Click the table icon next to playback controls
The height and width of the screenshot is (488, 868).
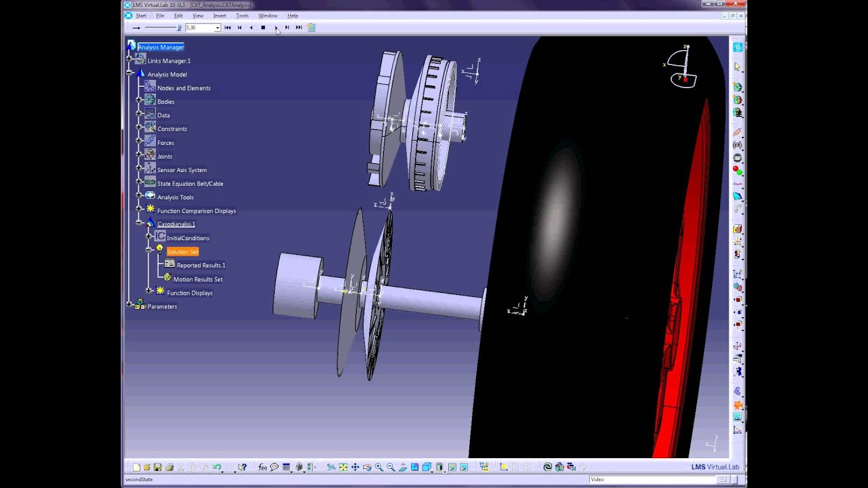[x=311, y=28]
